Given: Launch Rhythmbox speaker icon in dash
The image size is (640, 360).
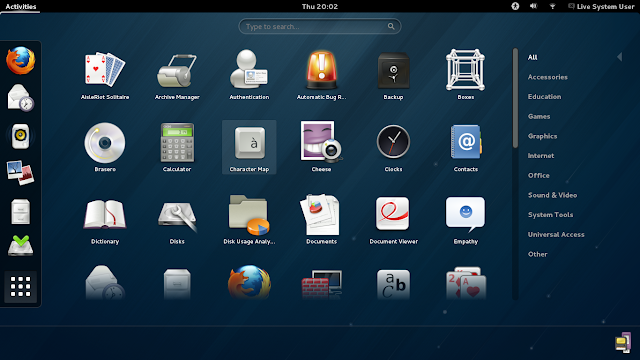Looking at the screenshot, I should click(20, 136).
